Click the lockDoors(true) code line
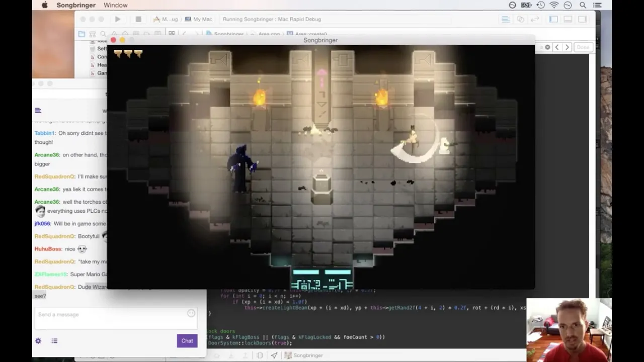 point(250,343)
